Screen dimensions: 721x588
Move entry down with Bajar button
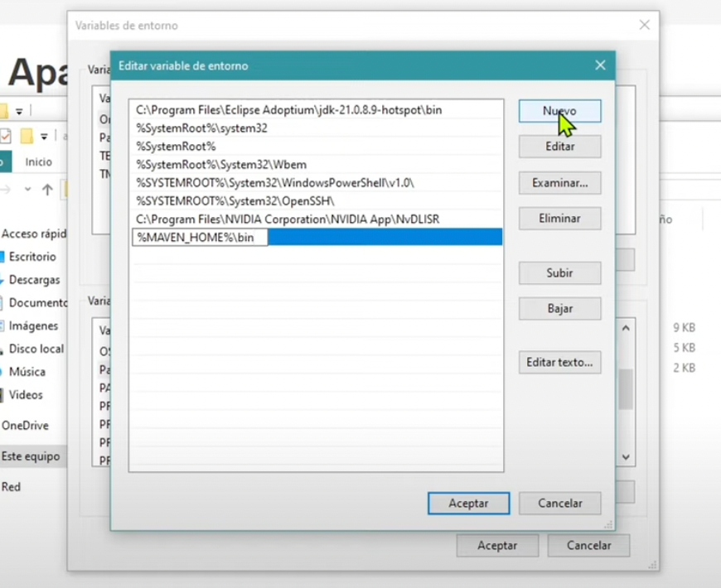[559, 309]
